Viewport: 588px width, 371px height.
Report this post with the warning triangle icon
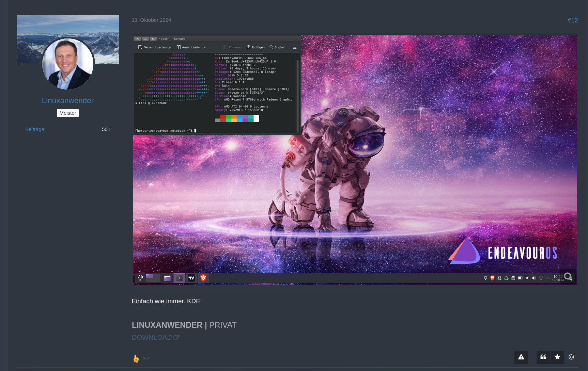tap(521, 357)
